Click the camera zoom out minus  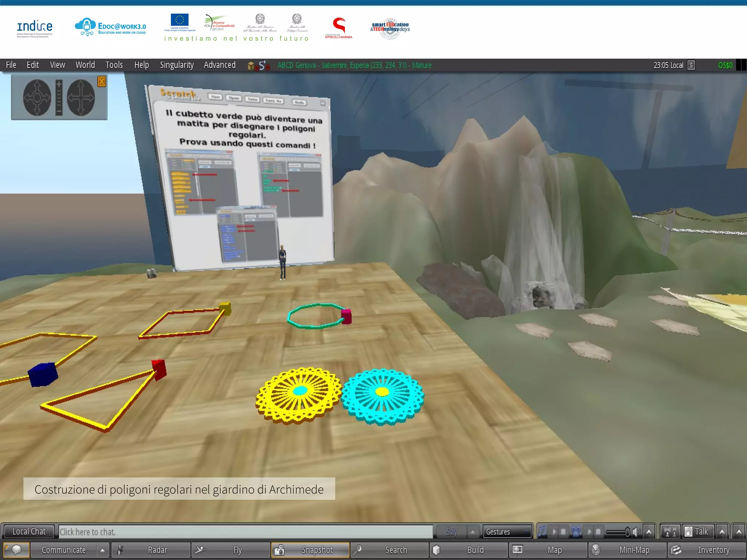point(59,111)
